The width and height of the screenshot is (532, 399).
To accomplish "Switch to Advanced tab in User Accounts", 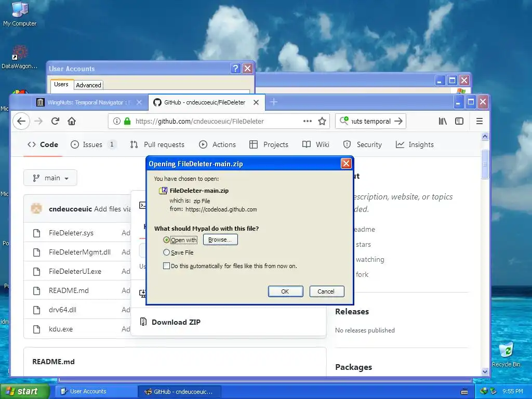I will 88,85.
